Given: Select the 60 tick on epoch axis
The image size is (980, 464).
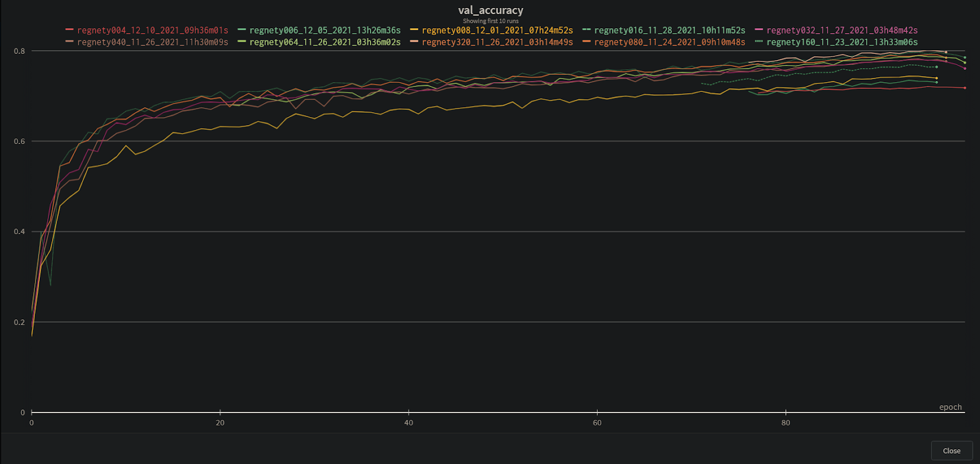Looking at the screenshot, I should [597, 422].
